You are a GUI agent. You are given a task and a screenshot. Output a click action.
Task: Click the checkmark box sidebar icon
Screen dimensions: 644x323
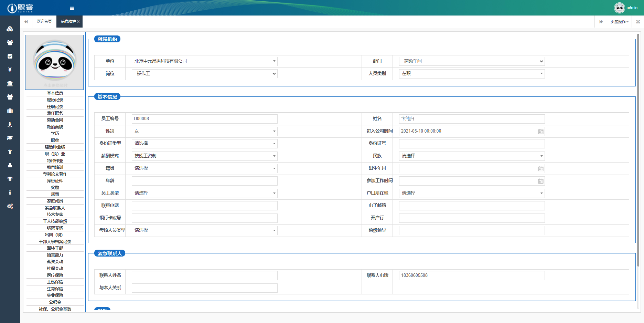click(x=10, y=56)
